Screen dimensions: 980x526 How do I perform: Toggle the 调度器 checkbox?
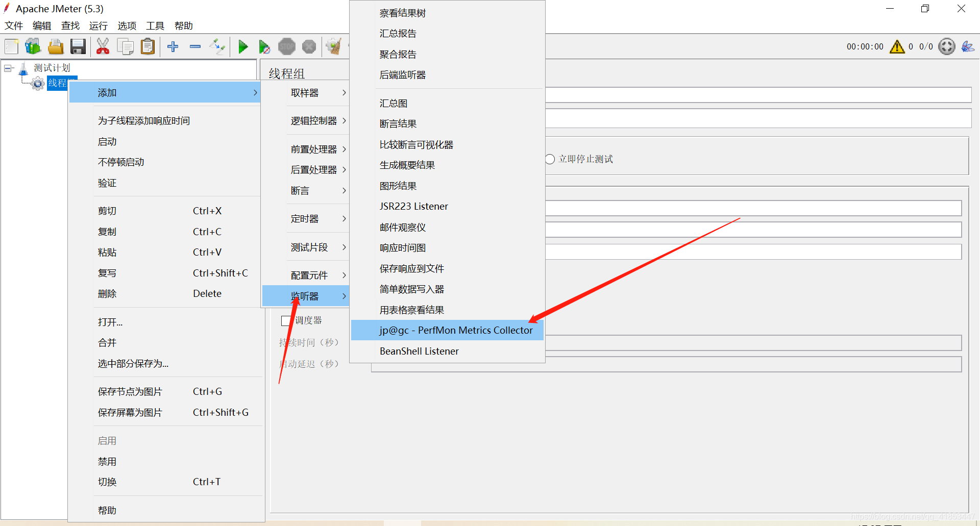[x=286, y=320]
